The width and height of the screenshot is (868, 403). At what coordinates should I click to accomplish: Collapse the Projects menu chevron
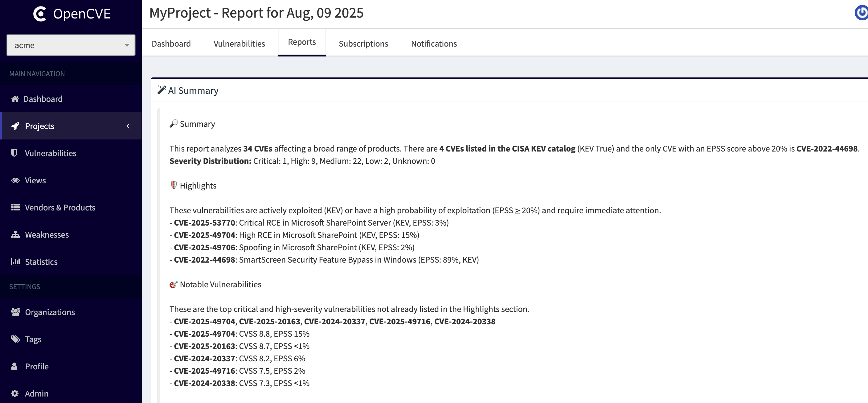(128, 126)
